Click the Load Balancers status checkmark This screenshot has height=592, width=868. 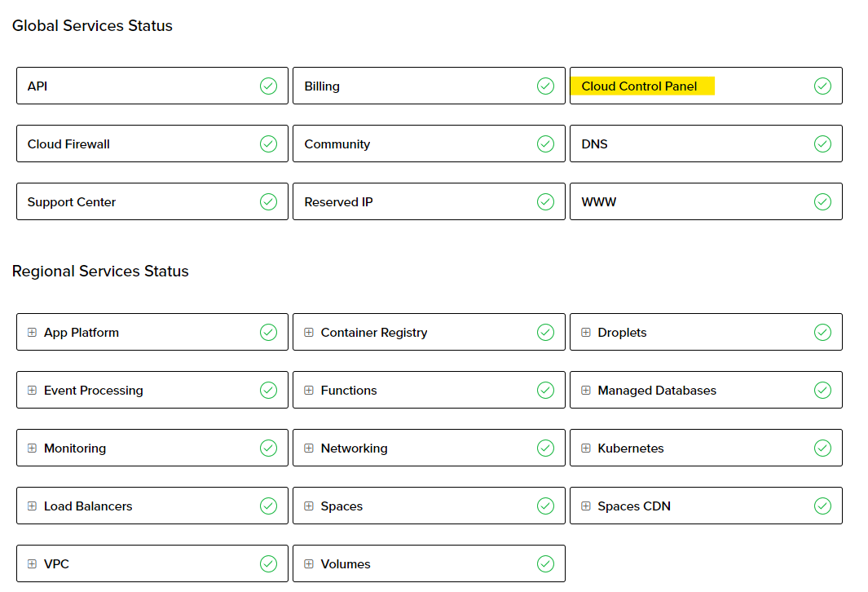click(268, 506)
